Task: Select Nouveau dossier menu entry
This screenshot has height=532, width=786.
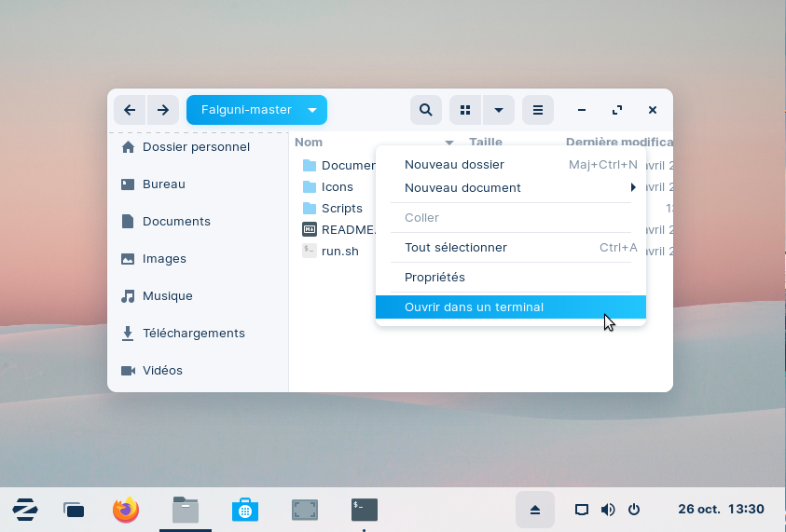Action: pos(454,165)
